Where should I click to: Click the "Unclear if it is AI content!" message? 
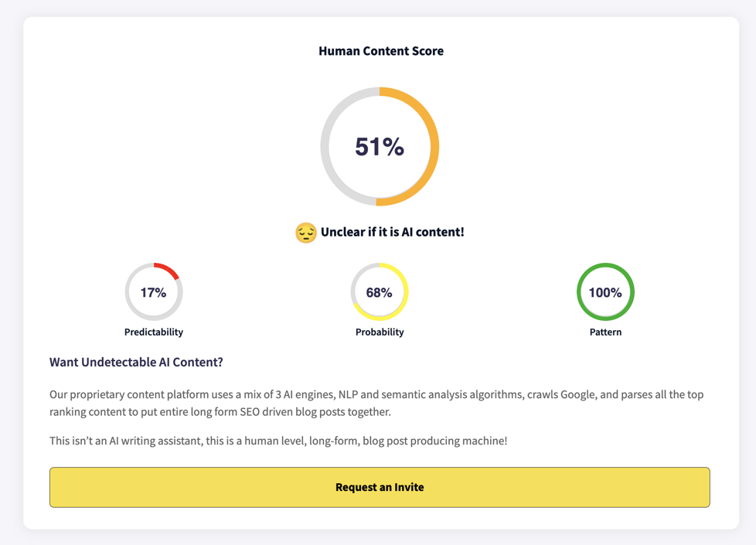(x=393, y=232)
